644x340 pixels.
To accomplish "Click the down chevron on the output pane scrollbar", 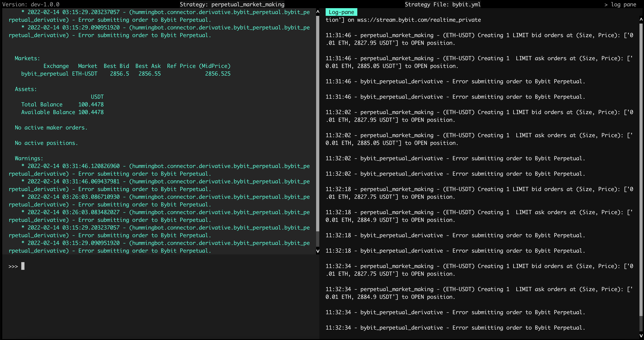I will pyautogui.click(x=318, y=251).
